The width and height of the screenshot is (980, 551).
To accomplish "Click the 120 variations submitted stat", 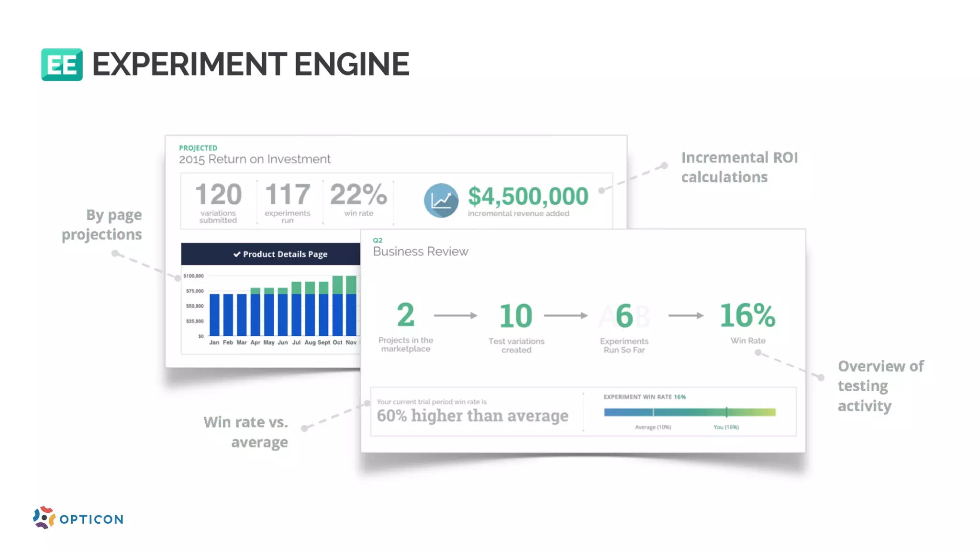I will pos(218,195).
